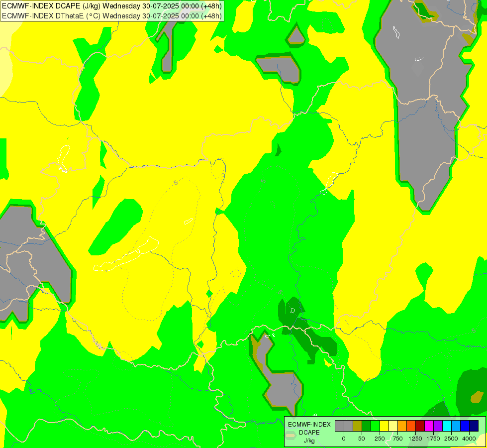Click the DThetaE title line in header
This screenshot has height=448, width=487.
click(112, 15)
